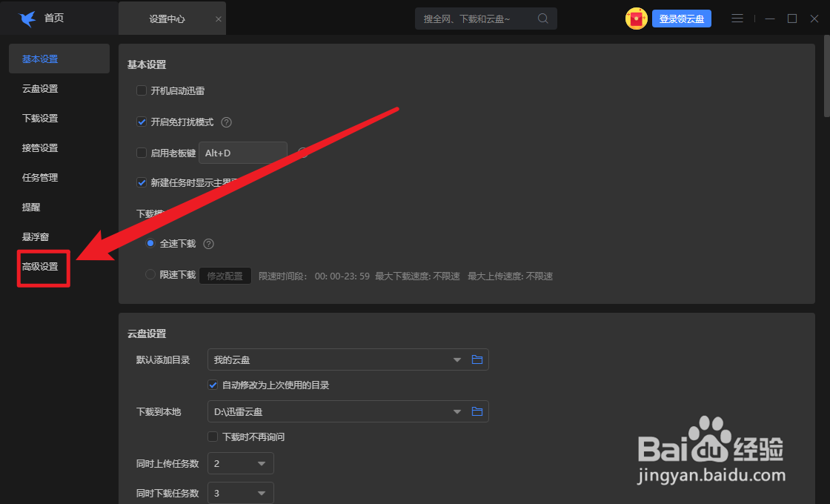Click the search magnifier icon

click(x=543, y=18)
